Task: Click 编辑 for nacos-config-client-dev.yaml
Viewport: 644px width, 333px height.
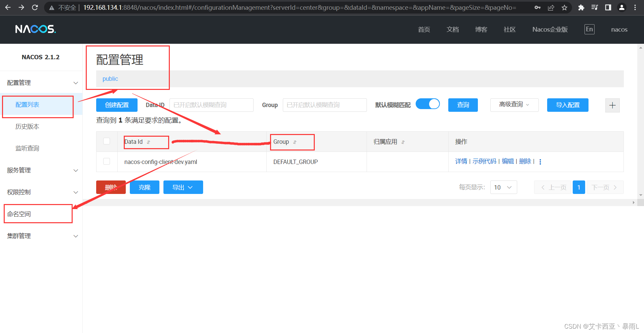Action: 508,162
